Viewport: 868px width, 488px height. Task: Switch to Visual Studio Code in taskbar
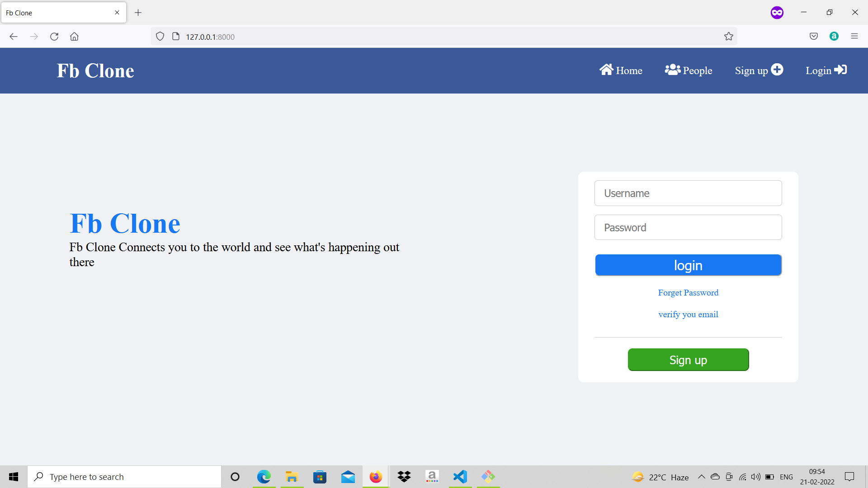(x=460, y=477)
